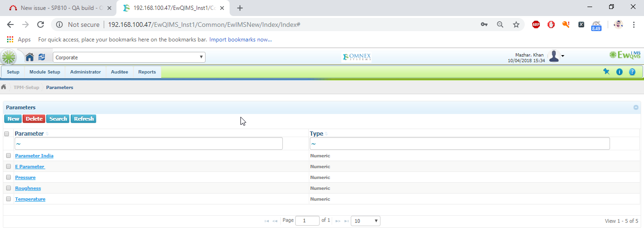Check the box for Roughness
The image size is (644, 228).
(x=8, y=188)
